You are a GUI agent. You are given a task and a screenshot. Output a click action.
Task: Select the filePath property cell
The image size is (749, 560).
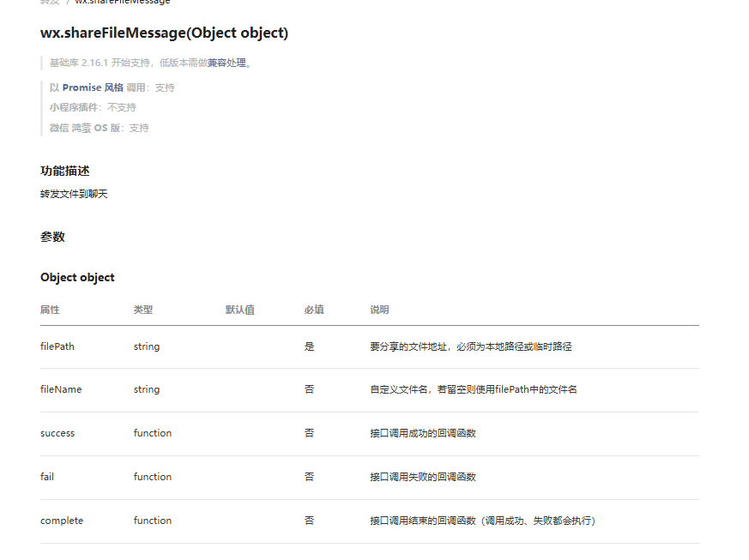point(57,346)
